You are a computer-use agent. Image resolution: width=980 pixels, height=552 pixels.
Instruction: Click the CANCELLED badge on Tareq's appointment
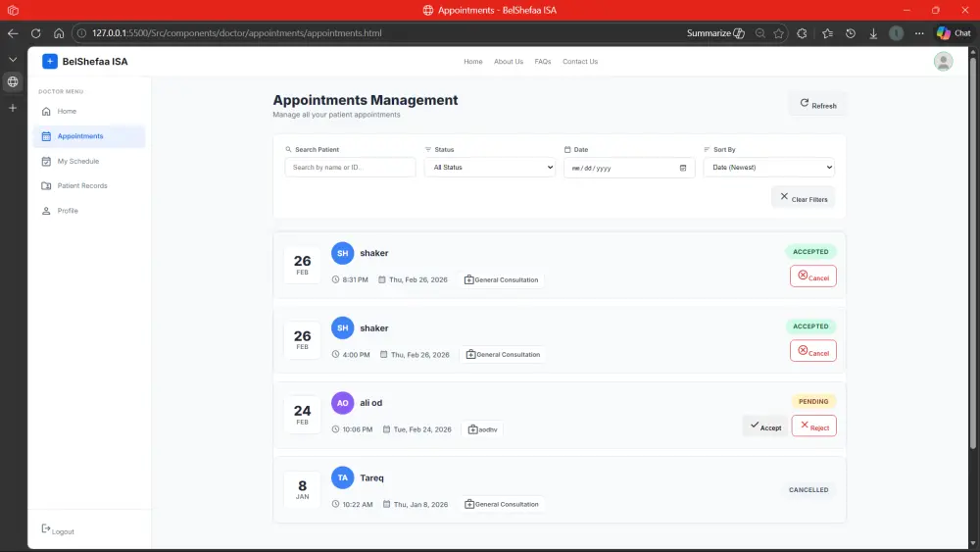click(x=808, y=490)
